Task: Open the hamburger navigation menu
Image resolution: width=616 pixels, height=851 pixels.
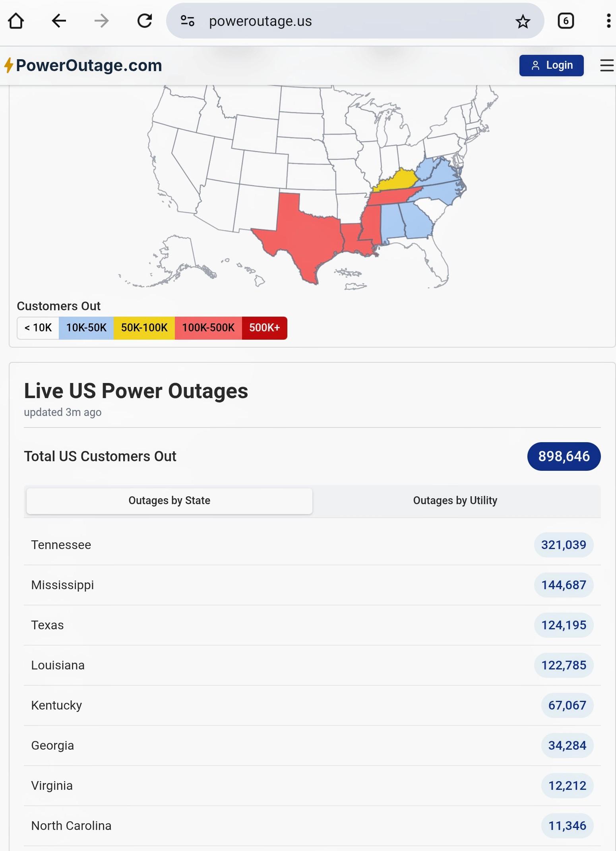Action: (607, 66)
